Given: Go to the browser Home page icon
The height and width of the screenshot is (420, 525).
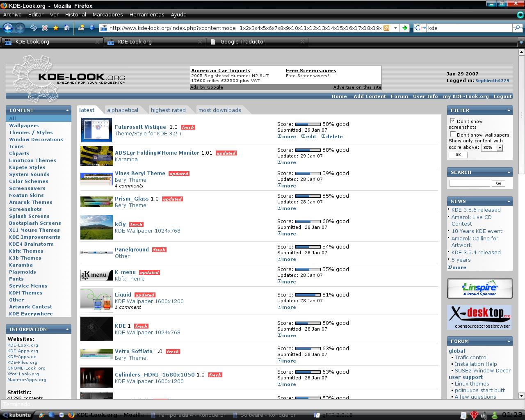Looking at the screenshot, I should [66, 28].
